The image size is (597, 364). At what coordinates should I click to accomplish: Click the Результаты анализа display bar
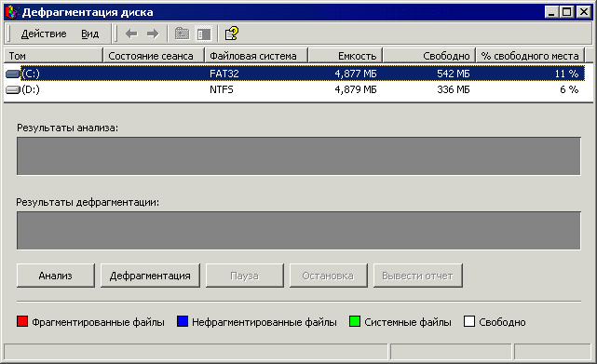pos(299,156)
